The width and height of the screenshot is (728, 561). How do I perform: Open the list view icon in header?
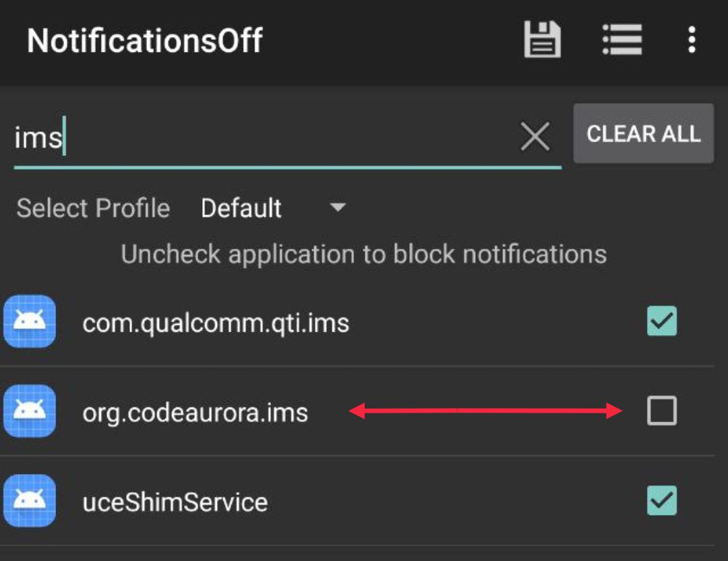[x=621, y=40]
